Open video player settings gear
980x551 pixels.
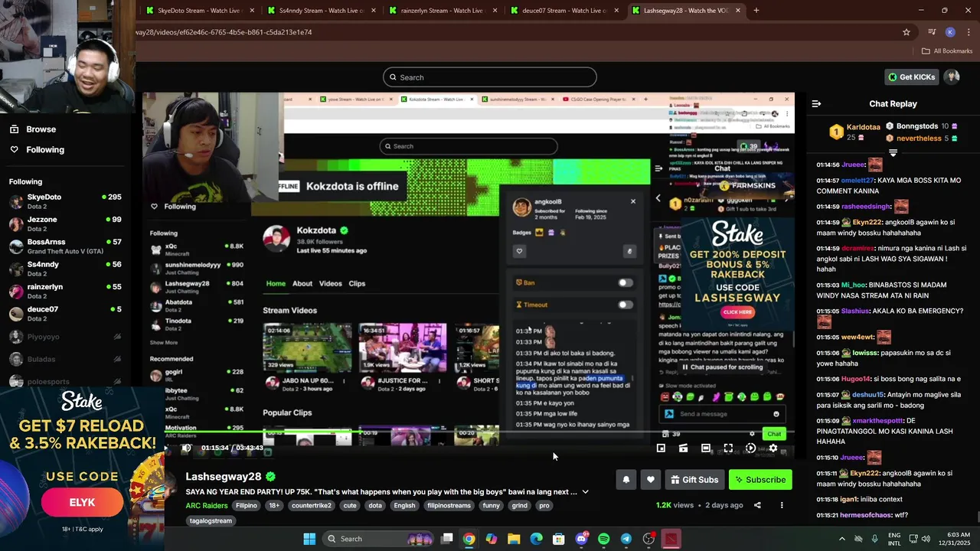(773, 448)
